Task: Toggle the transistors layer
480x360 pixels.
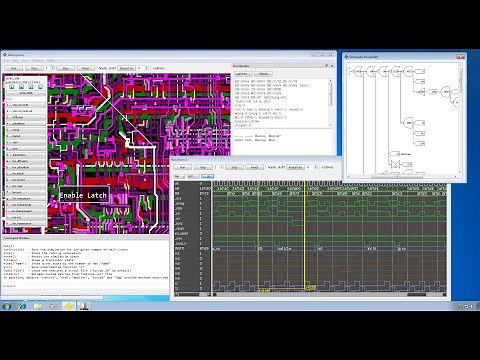Action: coord(26,155)
